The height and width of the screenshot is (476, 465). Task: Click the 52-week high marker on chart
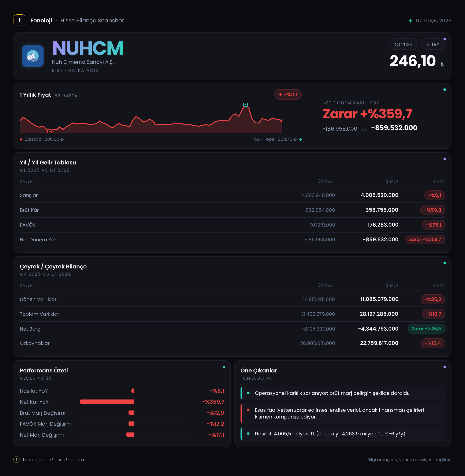(245, 105)
